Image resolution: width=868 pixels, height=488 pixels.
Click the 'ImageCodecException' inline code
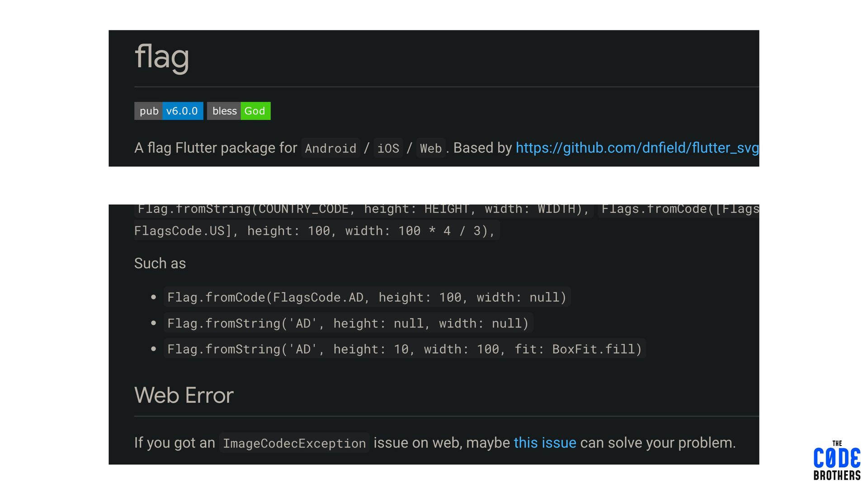(294, 443)
